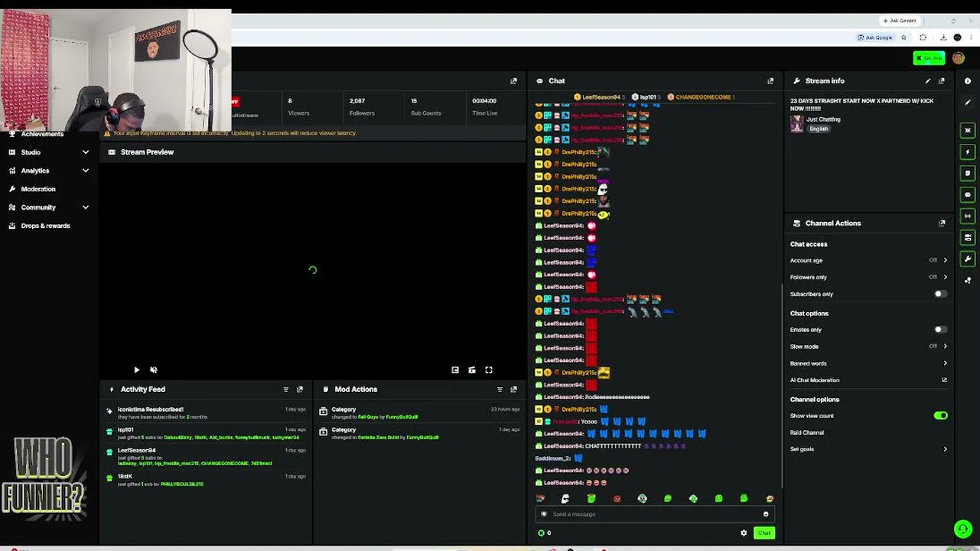Open the green help bubble
980x551 pixels.
coord(962,529)
